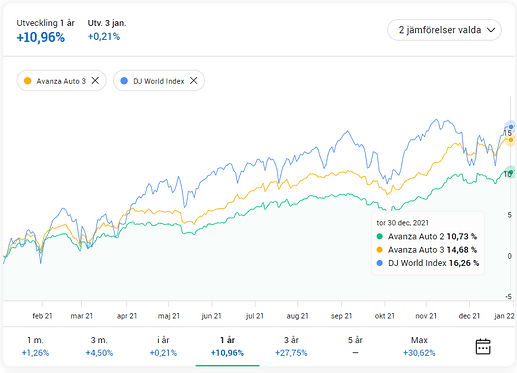Screen dimensions: 517x373
Task: Select the 1 år period tab
Action: click(227, 346)
